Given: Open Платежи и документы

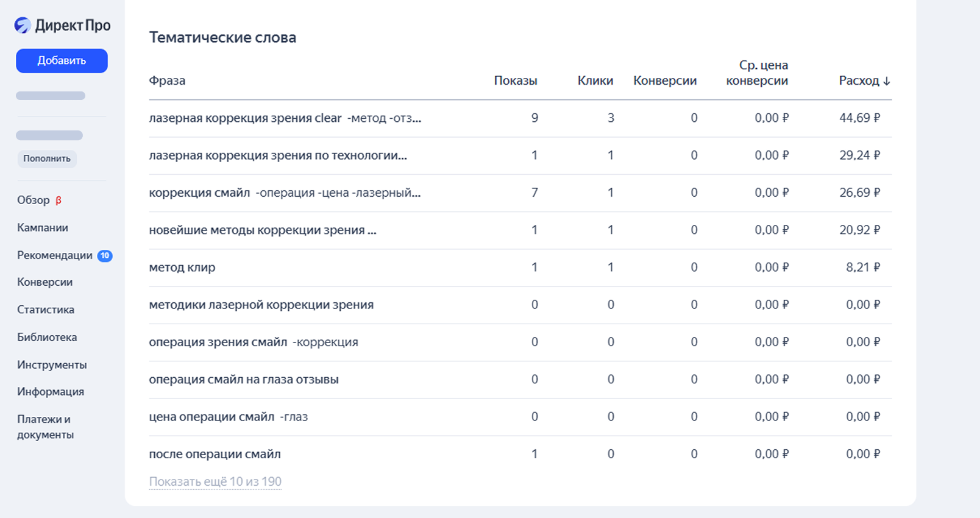Looking at the screenshot, I should point(46,427).
